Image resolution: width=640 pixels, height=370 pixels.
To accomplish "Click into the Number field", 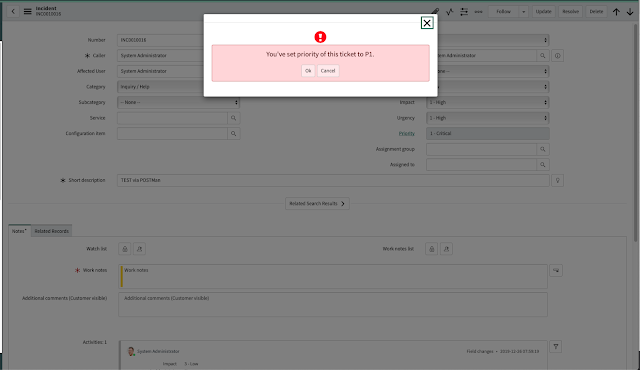I will tap(160, 40).
